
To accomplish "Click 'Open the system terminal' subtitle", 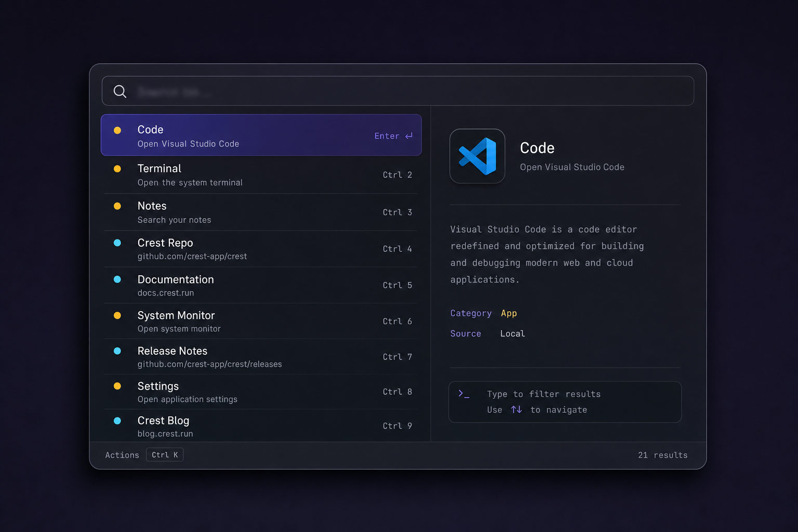I will tap(190, 183).
